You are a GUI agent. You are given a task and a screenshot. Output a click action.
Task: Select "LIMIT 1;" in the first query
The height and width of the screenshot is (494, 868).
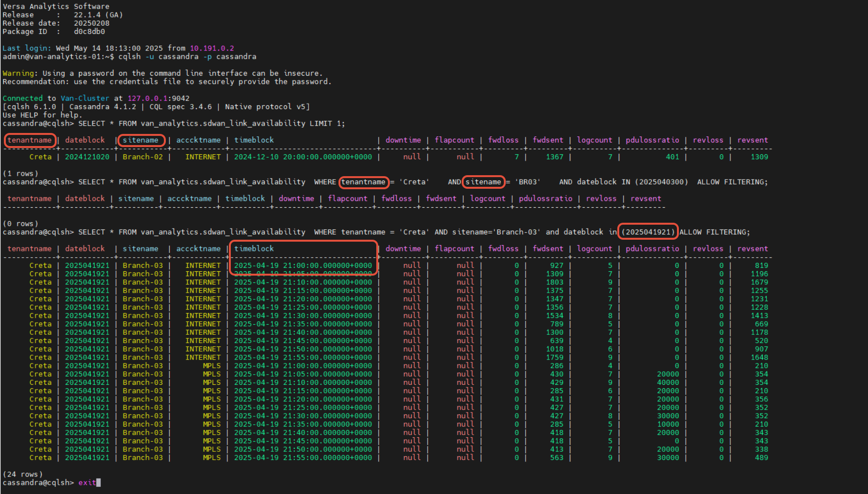pos(327,123)
